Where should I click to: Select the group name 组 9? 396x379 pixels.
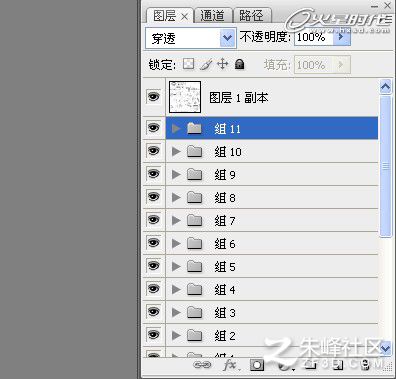[x=225, y=175]
